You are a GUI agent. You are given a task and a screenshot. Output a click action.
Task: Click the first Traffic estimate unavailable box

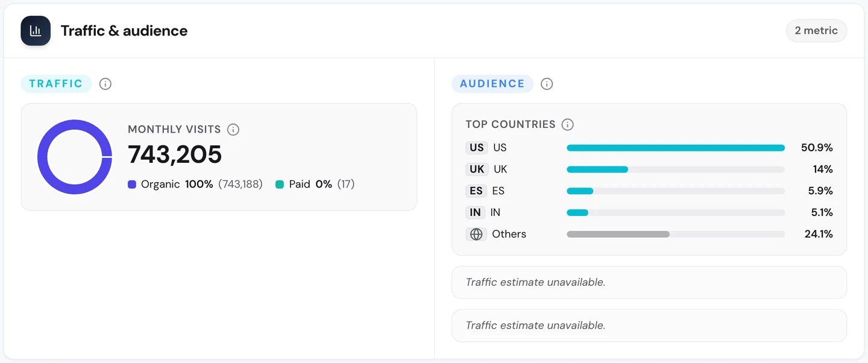(649, 282)
